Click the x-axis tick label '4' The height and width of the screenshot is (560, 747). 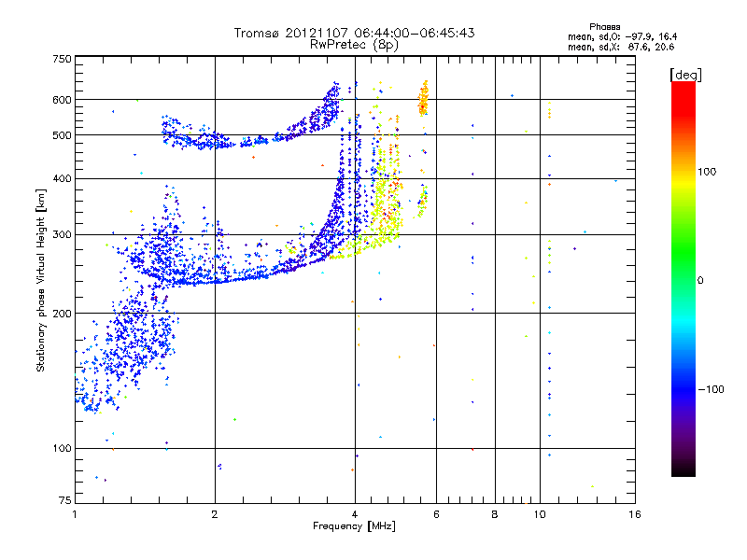[355, 514]
